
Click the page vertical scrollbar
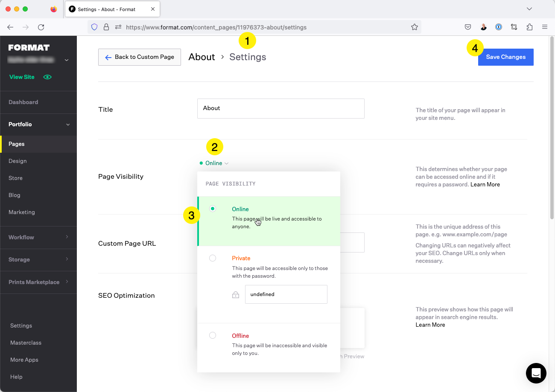[x=552, y=128]
